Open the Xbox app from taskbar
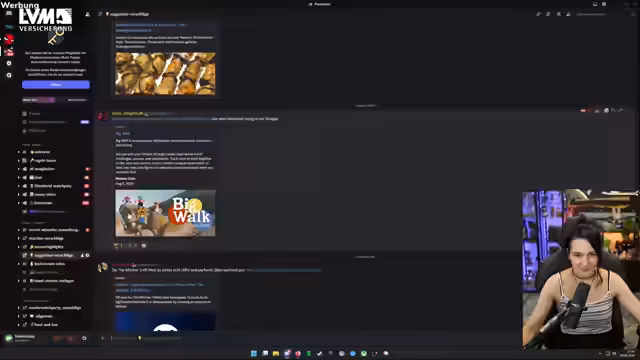 [364, 353]
